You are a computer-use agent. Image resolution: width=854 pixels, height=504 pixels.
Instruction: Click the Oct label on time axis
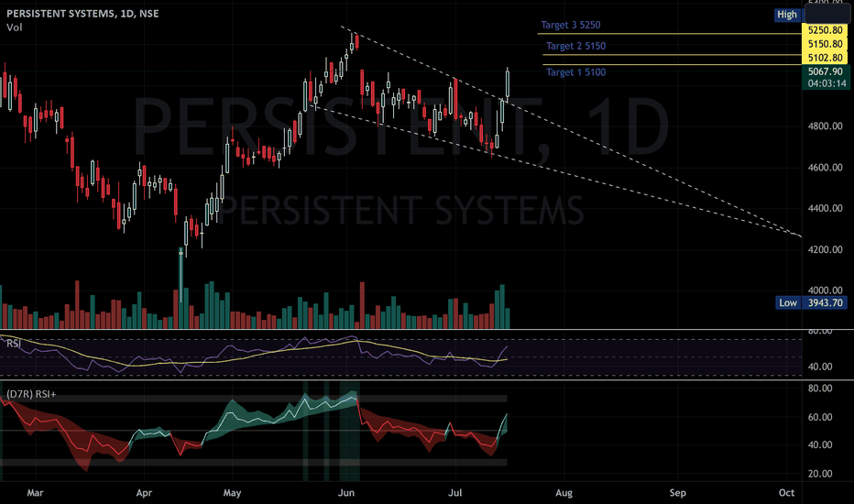(786, 493)
